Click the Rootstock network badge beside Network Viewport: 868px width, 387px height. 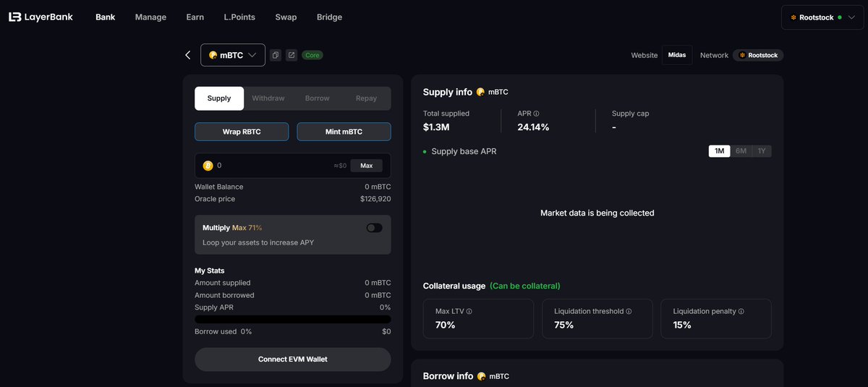tap(758, 55)
